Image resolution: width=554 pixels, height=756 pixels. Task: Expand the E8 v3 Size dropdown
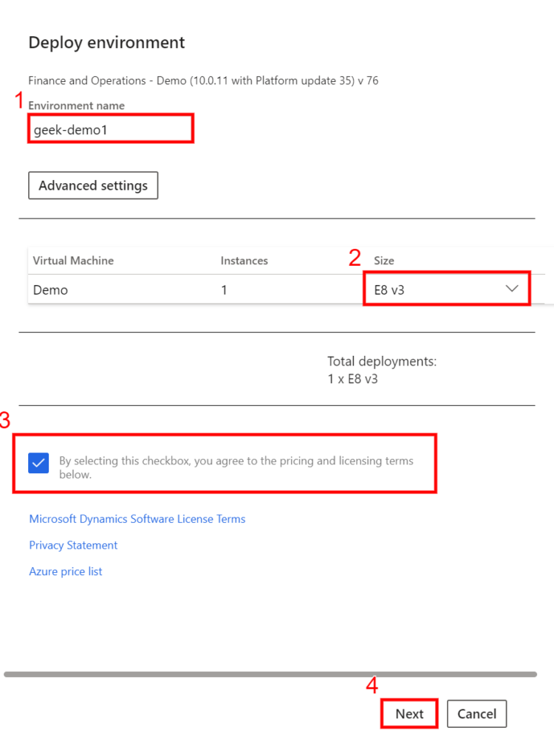pyautogui.click(x=446, y=289)
